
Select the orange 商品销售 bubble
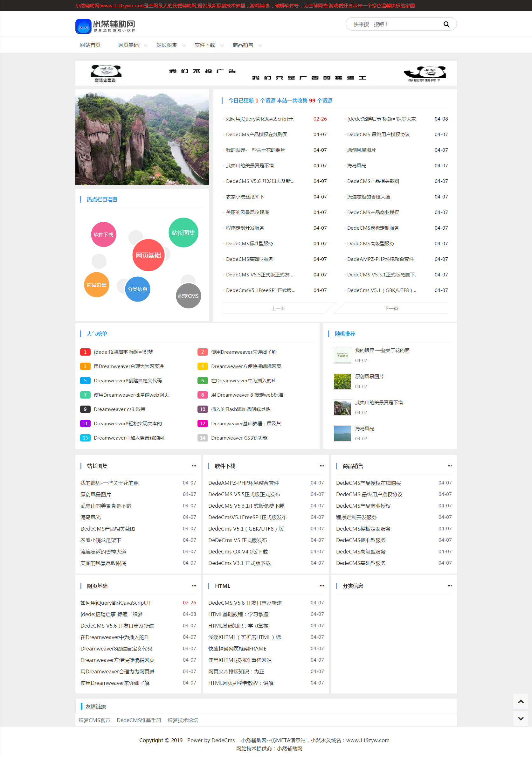pos(96,285)
